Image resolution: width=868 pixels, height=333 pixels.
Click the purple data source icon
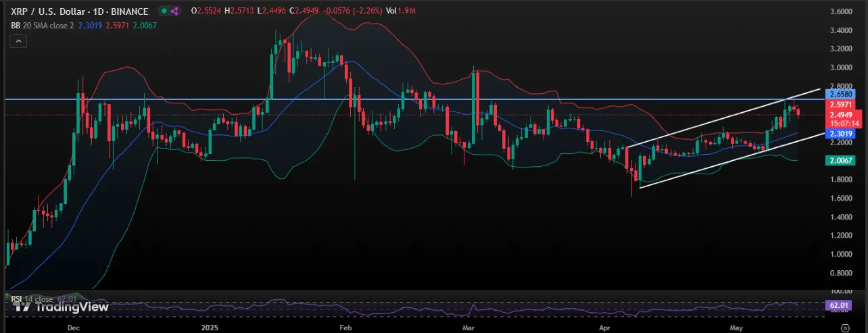click(x=174, y=11)
